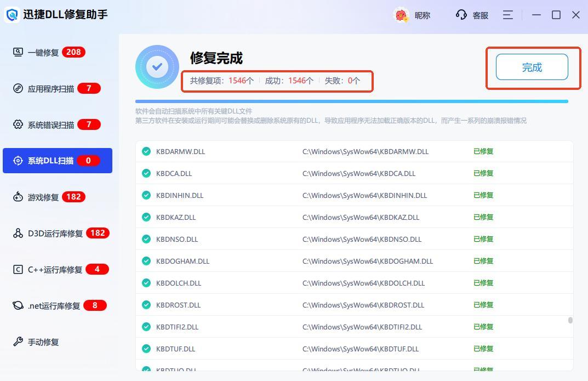This screenshot has height=381, width=588.
Task: Click the .net运行库修复 planet icon
Action: tap(18, 305)
